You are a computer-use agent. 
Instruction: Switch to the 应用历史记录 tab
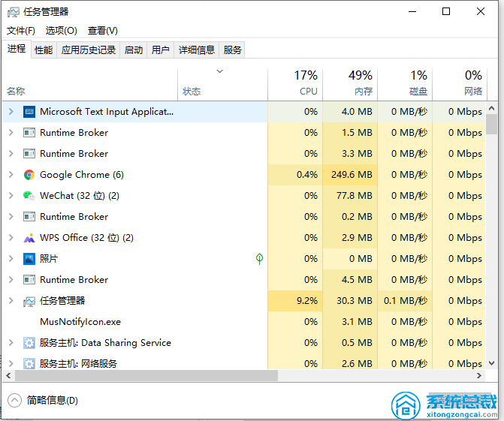pos(89,50)
